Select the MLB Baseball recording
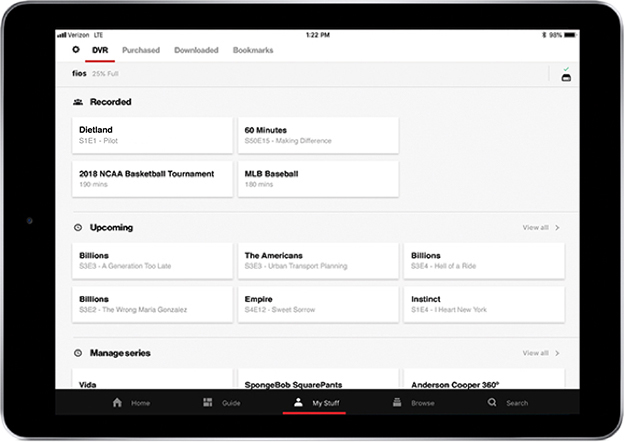The height and width of the screenshot is (442, 624). 318,178
